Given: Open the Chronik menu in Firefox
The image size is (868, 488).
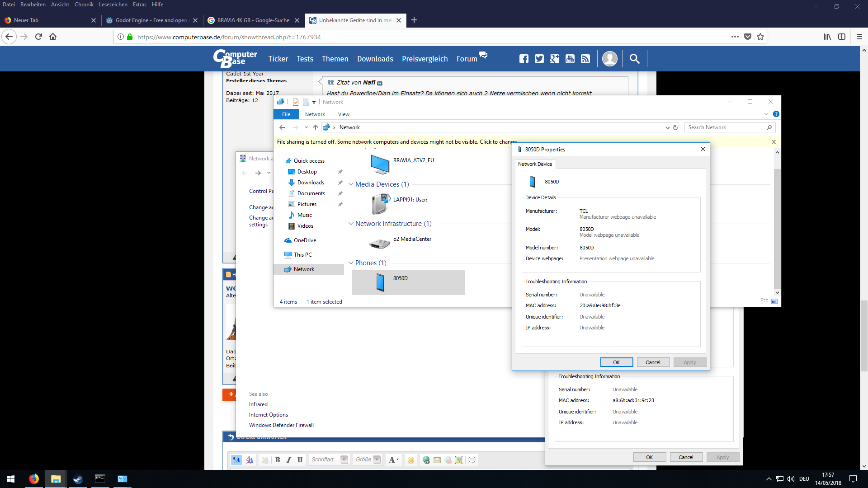Looking at the screenshot, I should click(x=84, y=5).
